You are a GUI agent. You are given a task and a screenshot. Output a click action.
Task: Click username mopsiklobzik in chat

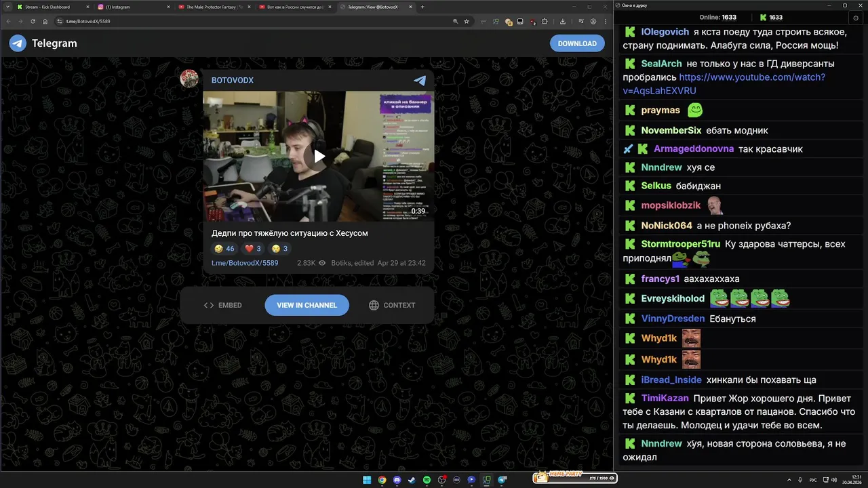[671, 205]
